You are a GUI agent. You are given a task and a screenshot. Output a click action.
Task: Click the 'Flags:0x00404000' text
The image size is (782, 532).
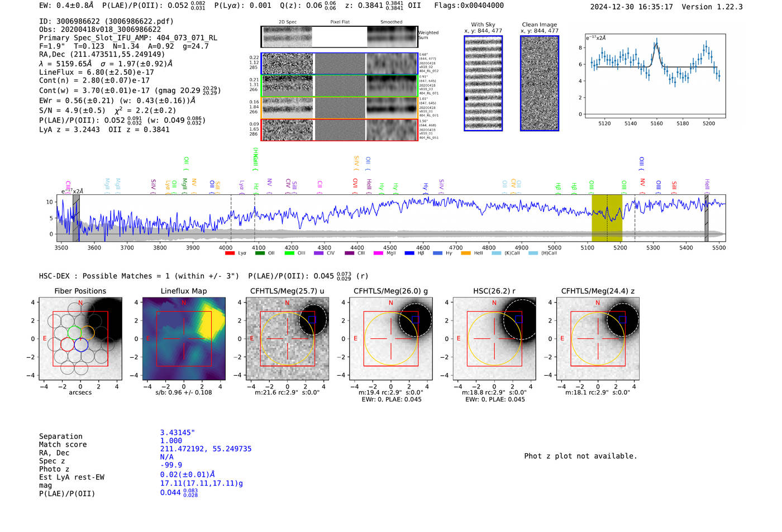click(469, 5)
